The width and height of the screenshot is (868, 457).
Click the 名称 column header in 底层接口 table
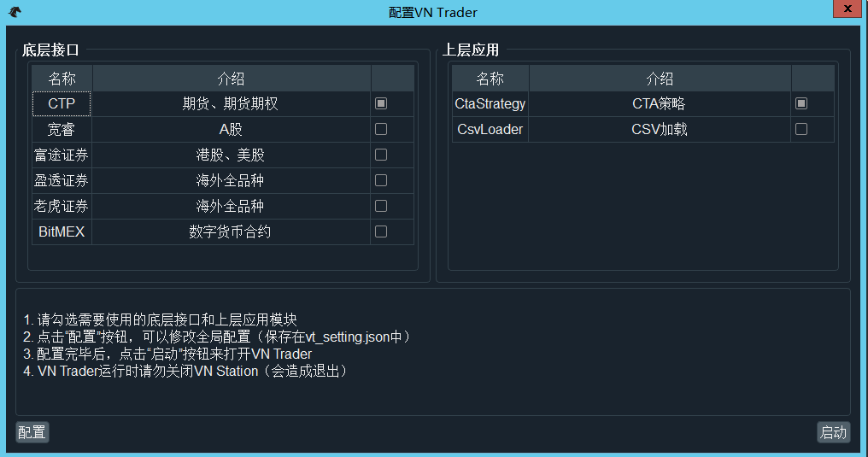(x=62, y=79)
